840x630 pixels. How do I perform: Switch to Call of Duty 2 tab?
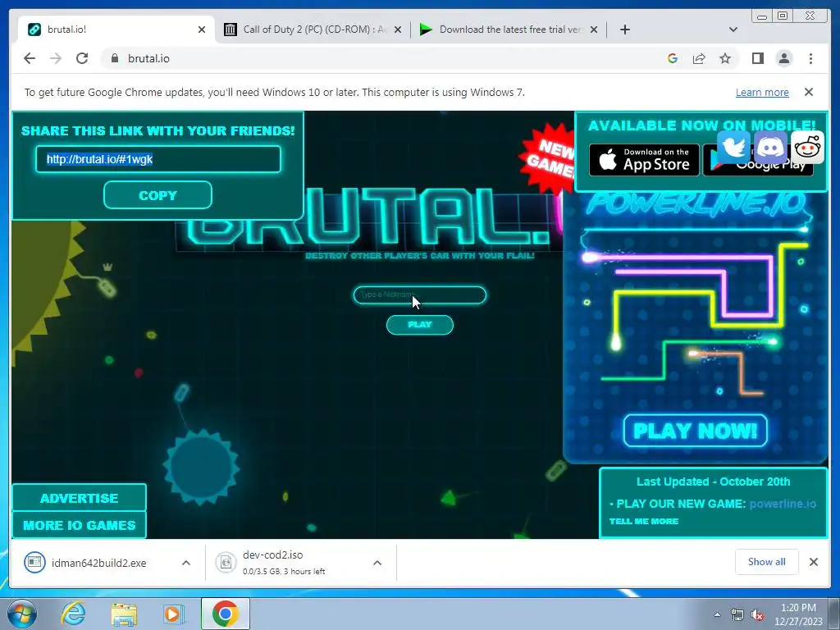(x=314, y=30)
